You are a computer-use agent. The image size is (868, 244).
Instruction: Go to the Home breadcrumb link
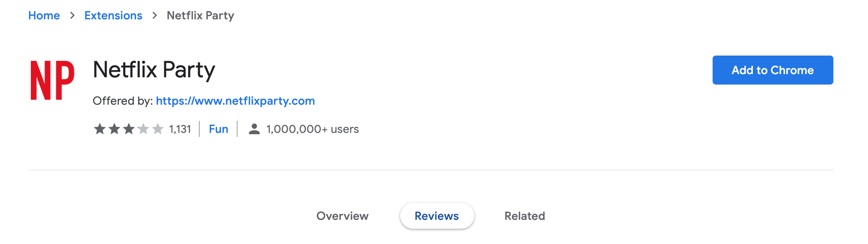click(44, 16)
